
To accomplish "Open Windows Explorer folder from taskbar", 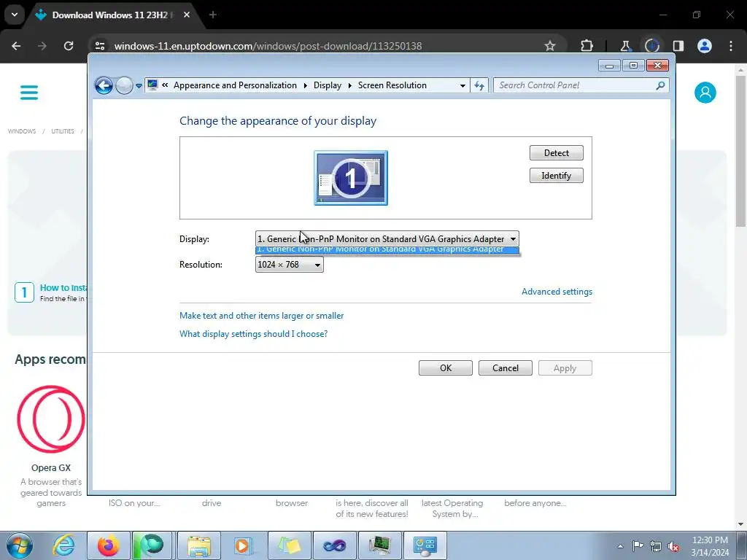I will point(199,545).
